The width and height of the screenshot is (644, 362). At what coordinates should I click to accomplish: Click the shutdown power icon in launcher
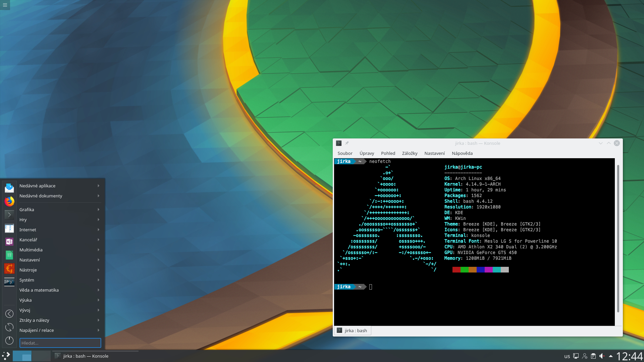pyautogui.click(x=9, y=341)
